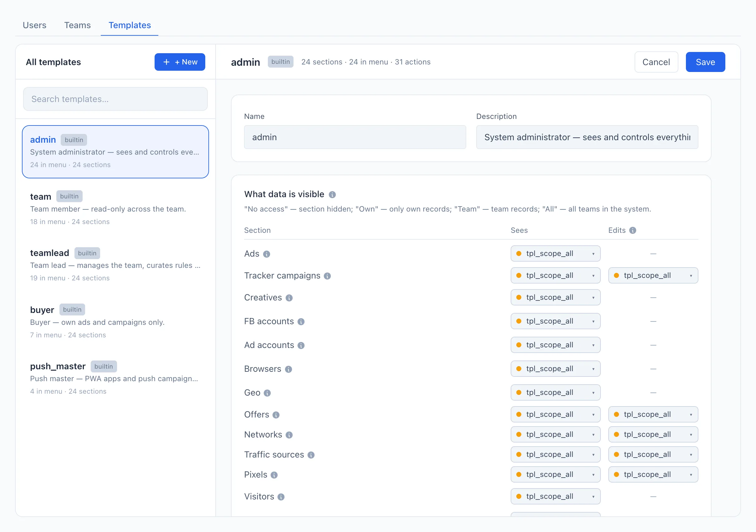Image resolution: width=756 pixels, height=532 pixels.
Task: Open the Sees dropdown for Browsers
Action: [555, 368]
